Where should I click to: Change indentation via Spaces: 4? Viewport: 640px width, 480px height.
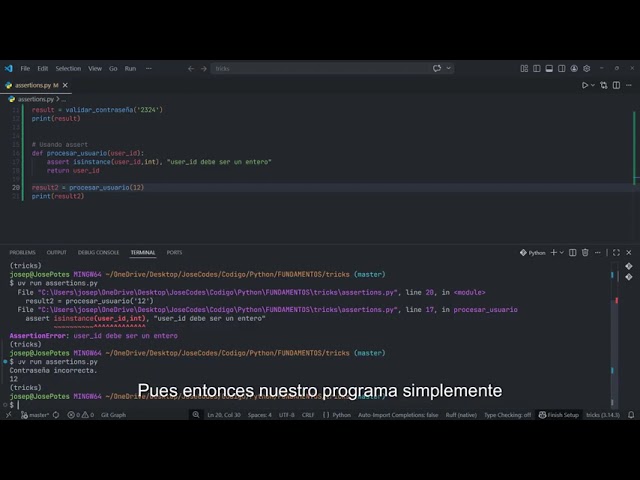point(260,415)
